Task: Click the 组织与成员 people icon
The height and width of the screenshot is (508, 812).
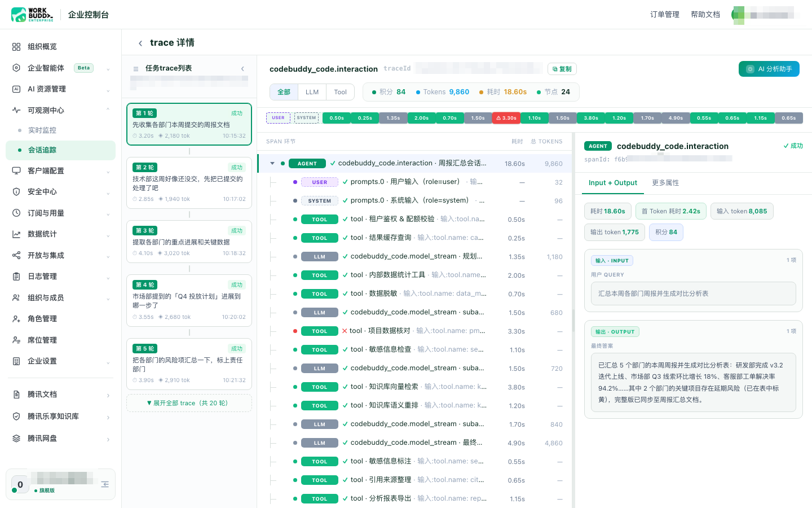Action: point(16,297)
